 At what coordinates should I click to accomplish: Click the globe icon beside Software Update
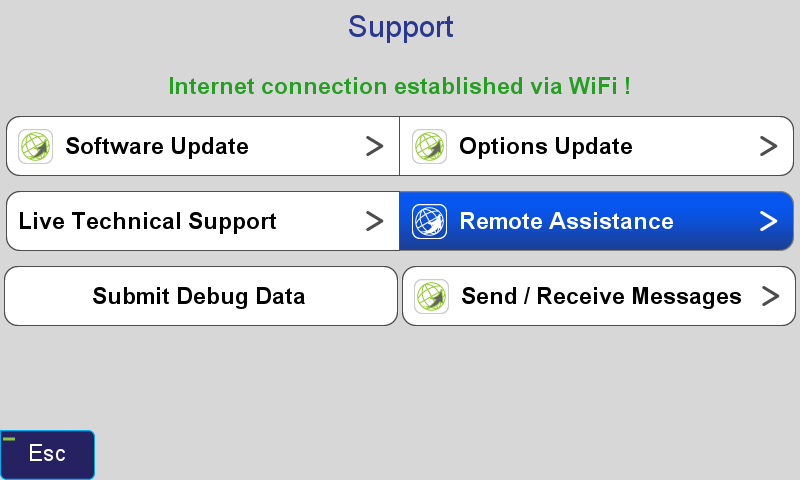point(36,146)
